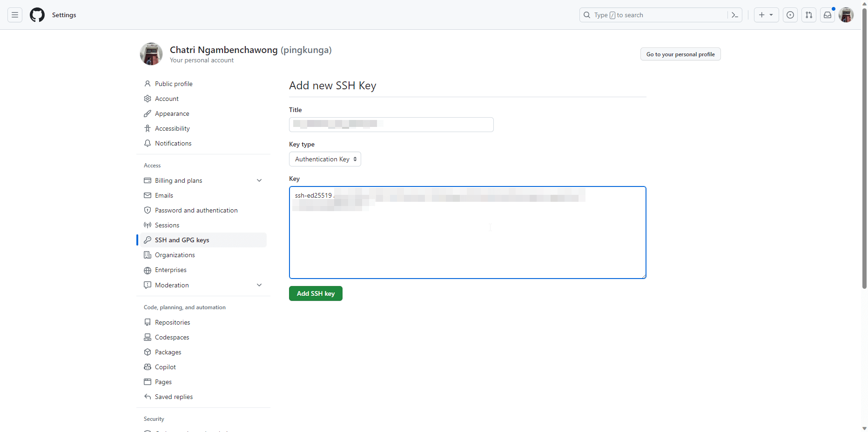Click the Enterprises globe icon
This screenshot has width=868, height=432.
pos(148,270)
